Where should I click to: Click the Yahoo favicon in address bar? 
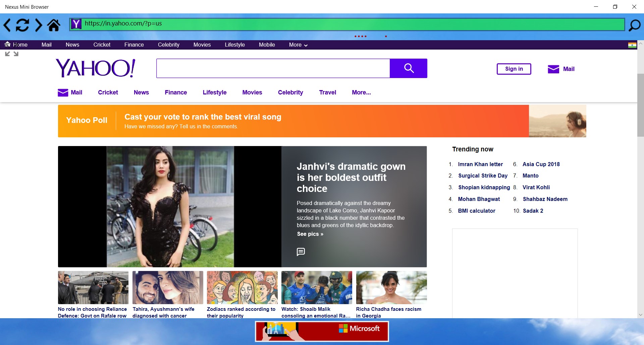(76, 24)
